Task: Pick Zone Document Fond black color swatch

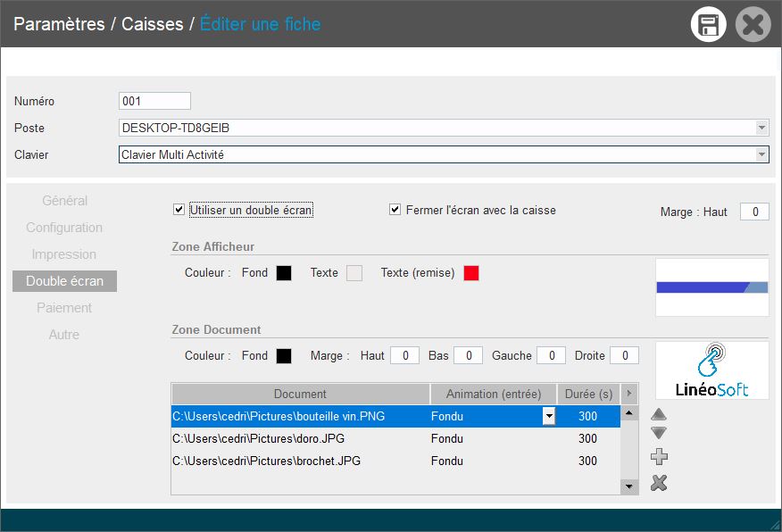Action: pos(284,356)
